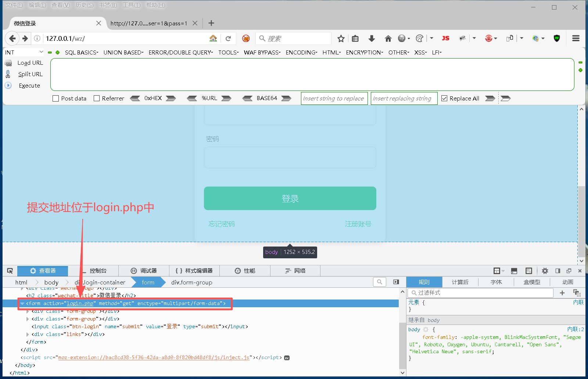Image resolution: width=588 pixels, height=379 pixels.
Task: Open a new tab with plus button
Action: pos(211,23)
